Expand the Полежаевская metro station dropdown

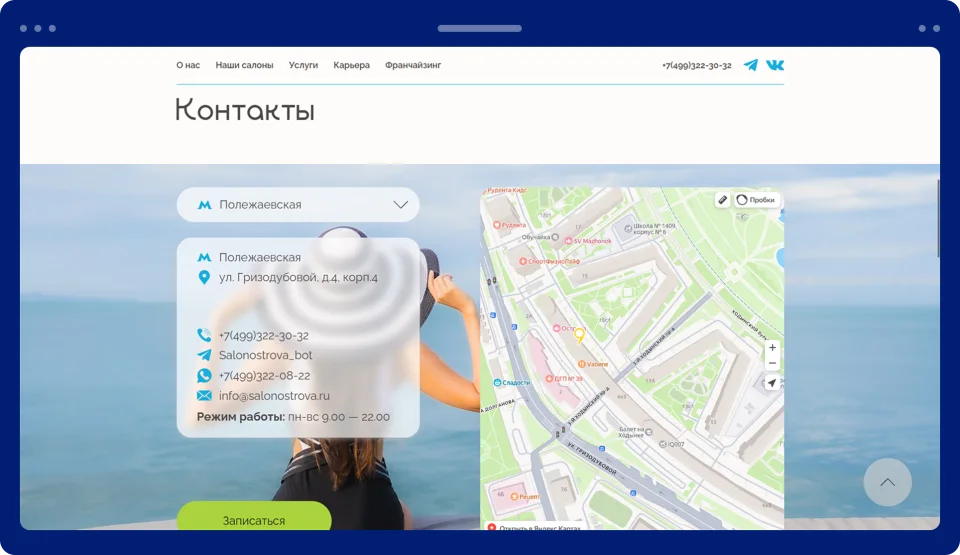click(x=298, y=205)
